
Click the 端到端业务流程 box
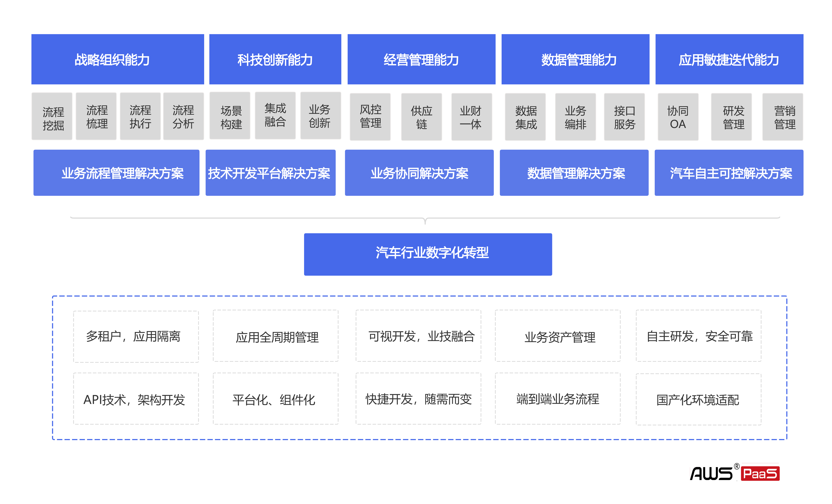[558, 399]
